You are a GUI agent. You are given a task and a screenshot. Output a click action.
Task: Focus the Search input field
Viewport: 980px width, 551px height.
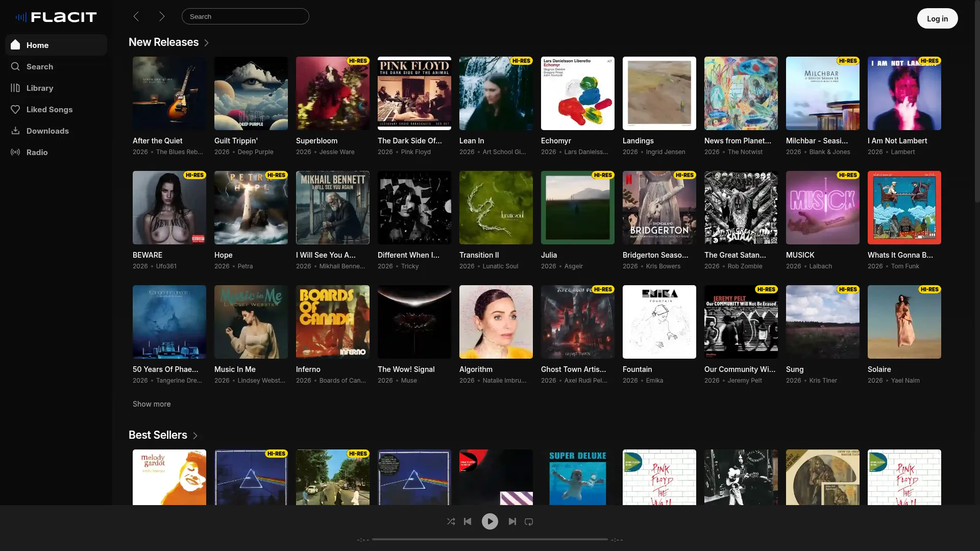[x=246, y=16]
